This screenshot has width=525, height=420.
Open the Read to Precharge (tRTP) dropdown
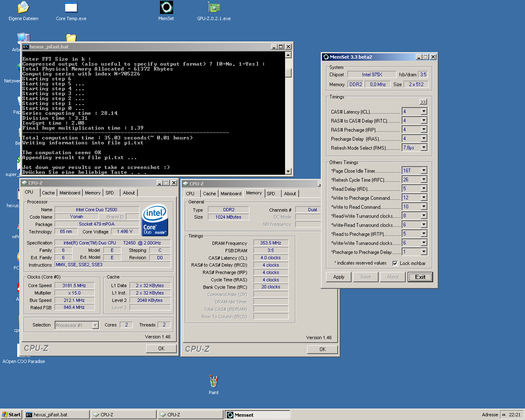(x=424, y=234)
